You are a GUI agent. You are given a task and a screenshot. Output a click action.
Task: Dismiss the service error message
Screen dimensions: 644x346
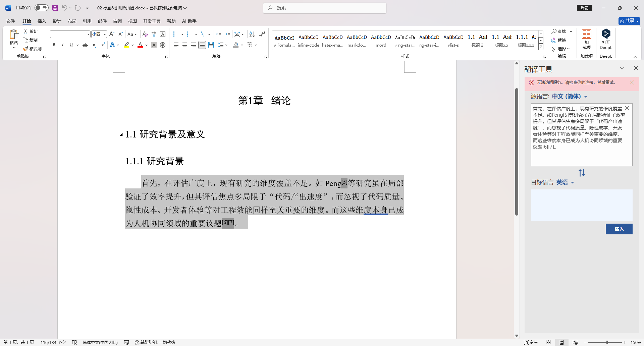(x=632, y=82)
